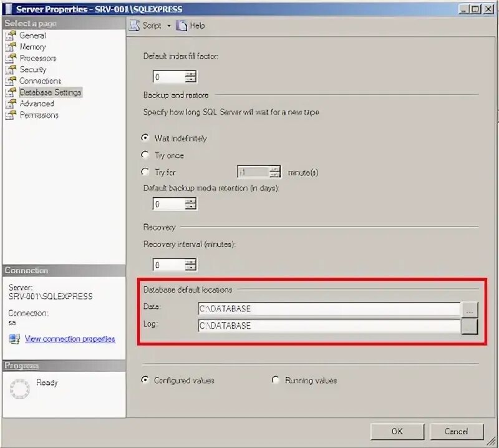Click the Help document icon
This screenshot has height=448, width=499.
click(182, 26)
